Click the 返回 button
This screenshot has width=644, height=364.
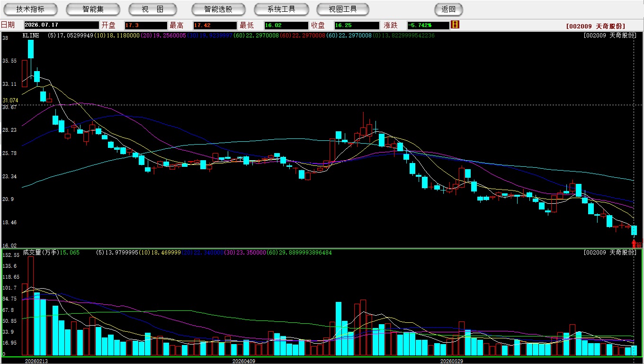pyautogui.click(x=448, y=9)
